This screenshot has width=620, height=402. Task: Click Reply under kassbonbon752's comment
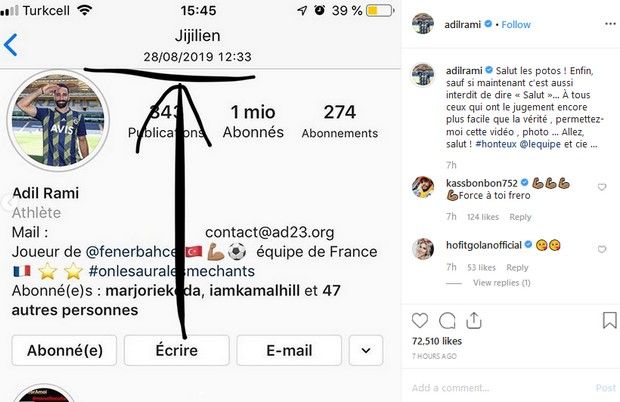point(520,217)
